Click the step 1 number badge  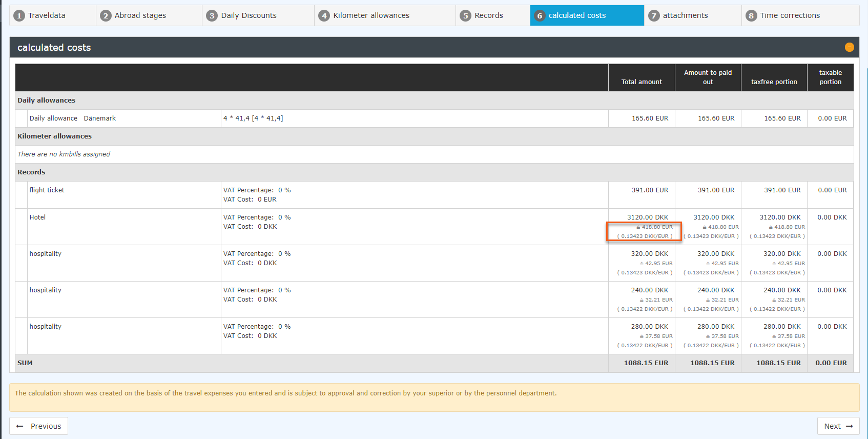19,16
